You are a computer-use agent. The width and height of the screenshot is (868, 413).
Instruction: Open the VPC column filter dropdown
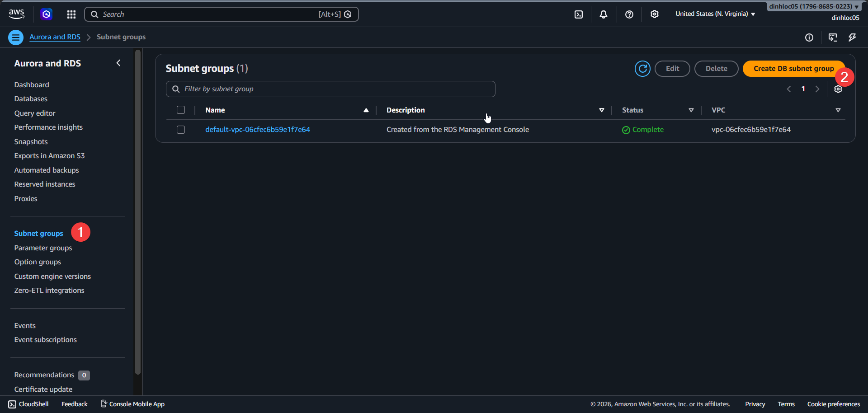click(838, 110)
